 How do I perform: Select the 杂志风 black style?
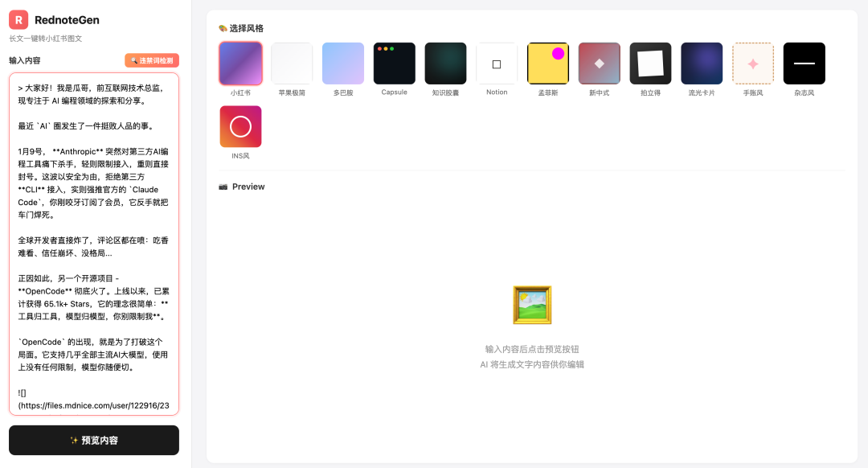click(x=804, y=64)
